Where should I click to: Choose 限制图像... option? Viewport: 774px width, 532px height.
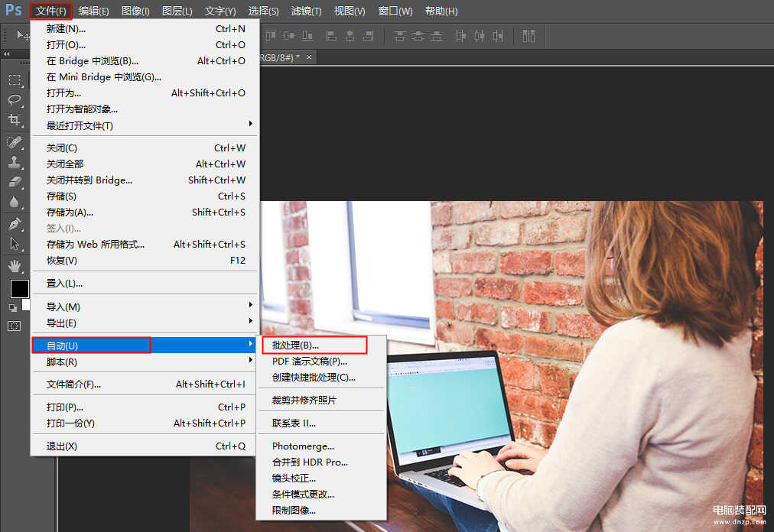point(321,511)
